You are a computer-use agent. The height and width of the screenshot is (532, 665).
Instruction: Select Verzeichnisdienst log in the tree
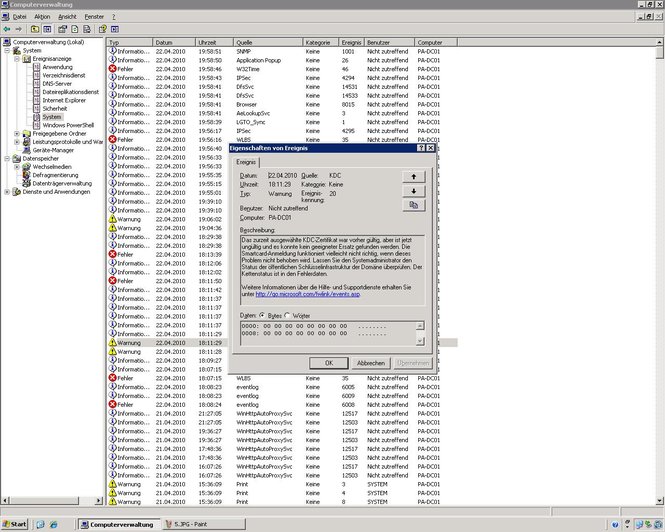click(64, 76)
